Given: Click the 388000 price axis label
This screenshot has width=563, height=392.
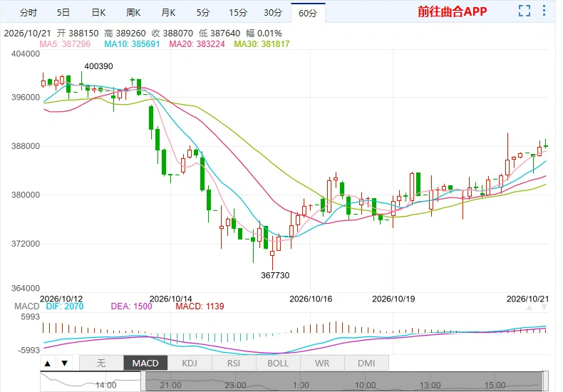Looking at the screenshot, I should click(x=26, y=146).
